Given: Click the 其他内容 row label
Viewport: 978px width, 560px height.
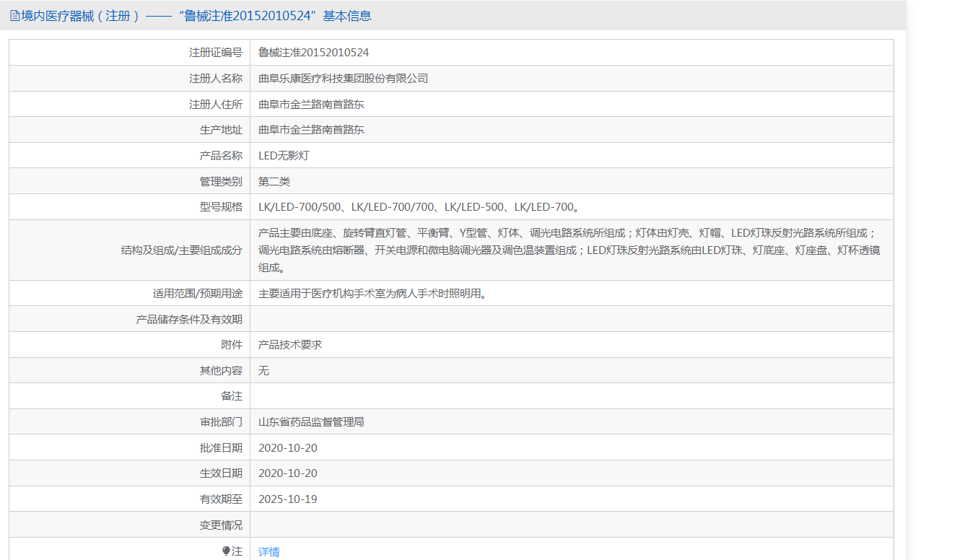Looking at the screenshot, I should pos(221,370).
